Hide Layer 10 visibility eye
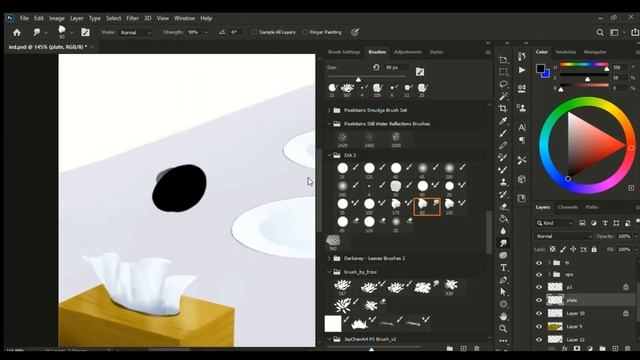Screen dimensions: 640x360 [539, 313]
